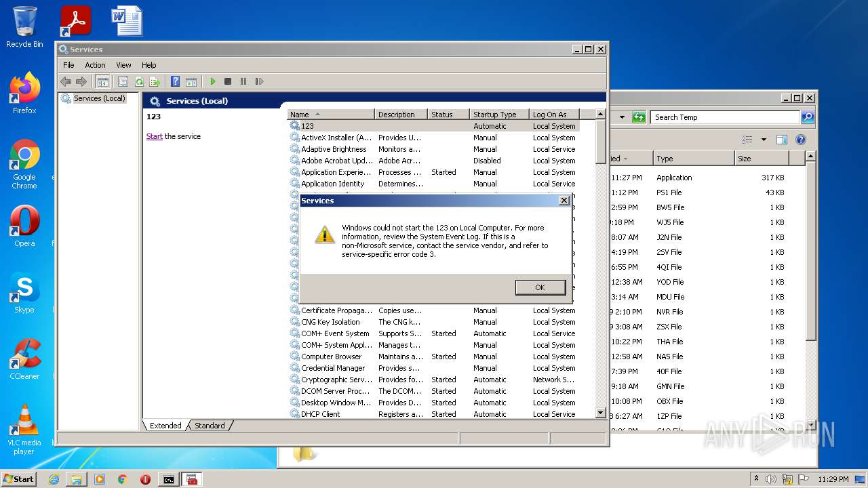
Task: Click the magnifier search icon in Explorer
Action: [x=807, y=117]
